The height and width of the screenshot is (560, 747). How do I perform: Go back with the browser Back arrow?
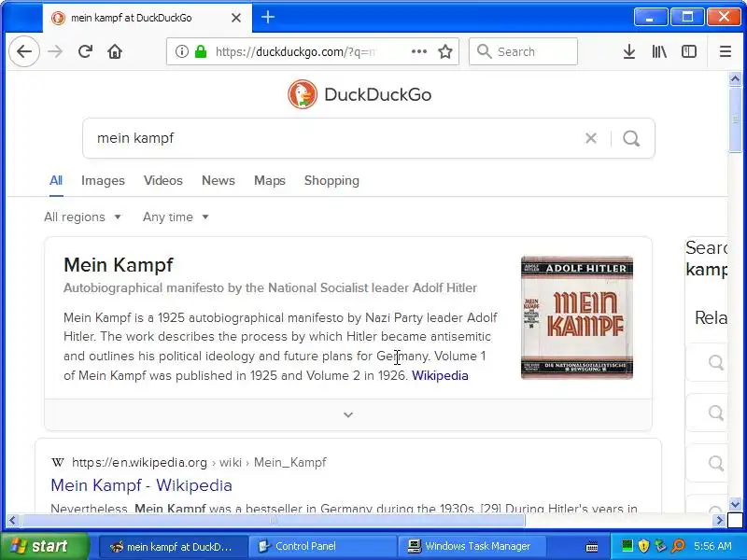(24, 51)
